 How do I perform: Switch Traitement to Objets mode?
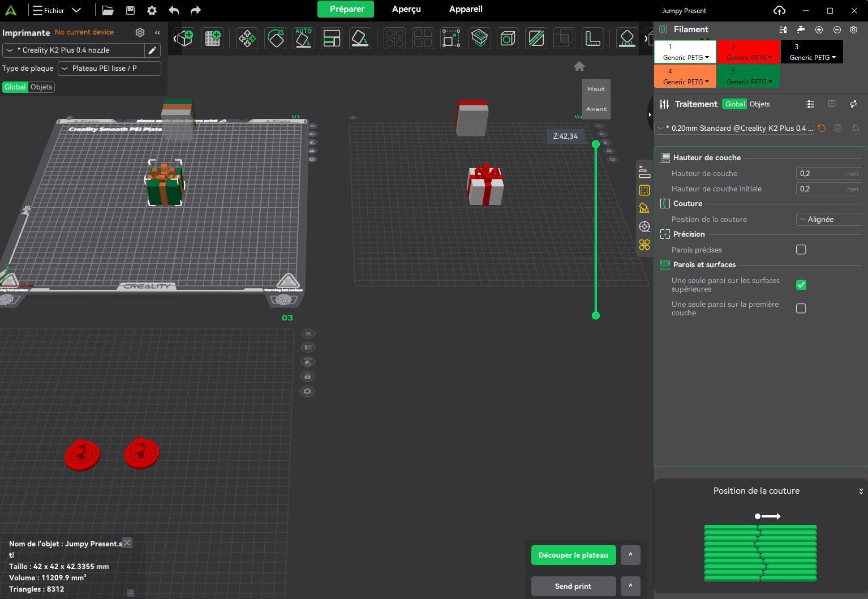point(759,104)
